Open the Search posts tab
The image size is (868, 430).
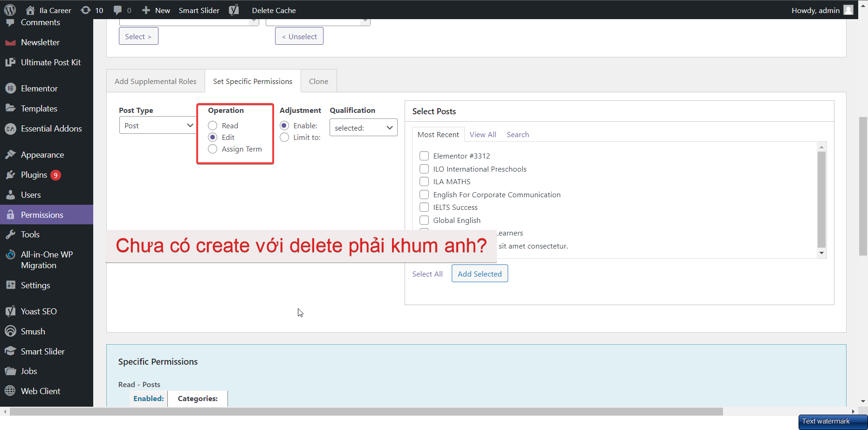pos(518,134)
